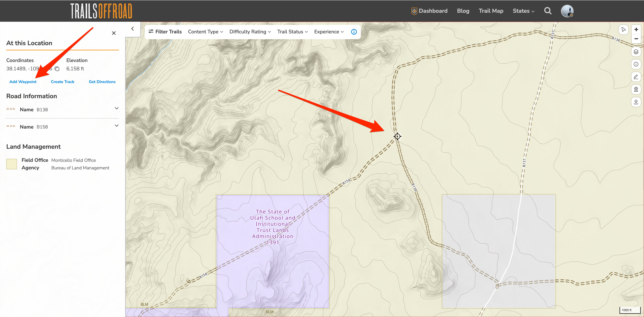Viewport: 644px width, 317px height.
Task: Zoom out with the minus button
Action: pyautogui.click(x=636, y=39)
